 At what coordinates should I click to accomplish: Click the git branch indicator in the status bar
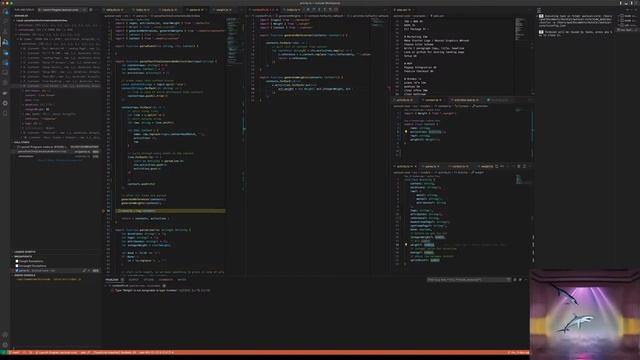pyautogui.click(x=15, y=352)
